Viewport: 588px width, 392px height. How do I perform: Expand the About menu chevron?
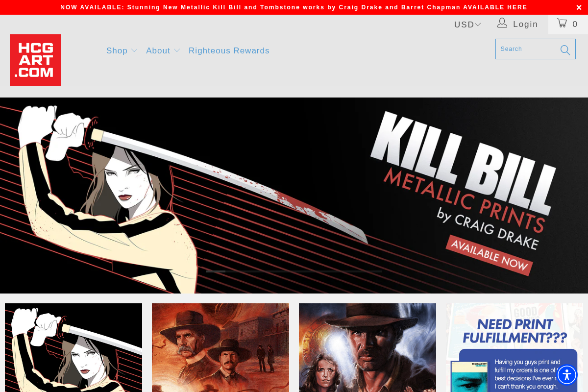177,50
